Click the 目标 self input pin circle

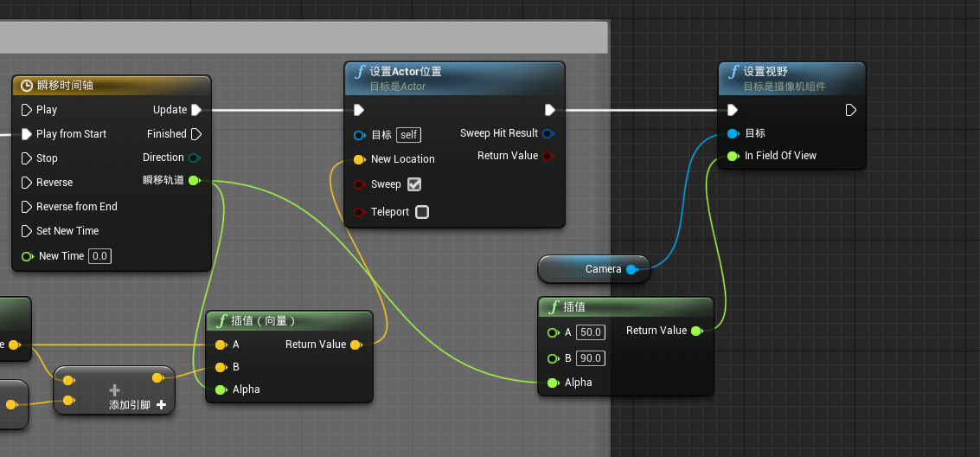click(359, 135)
